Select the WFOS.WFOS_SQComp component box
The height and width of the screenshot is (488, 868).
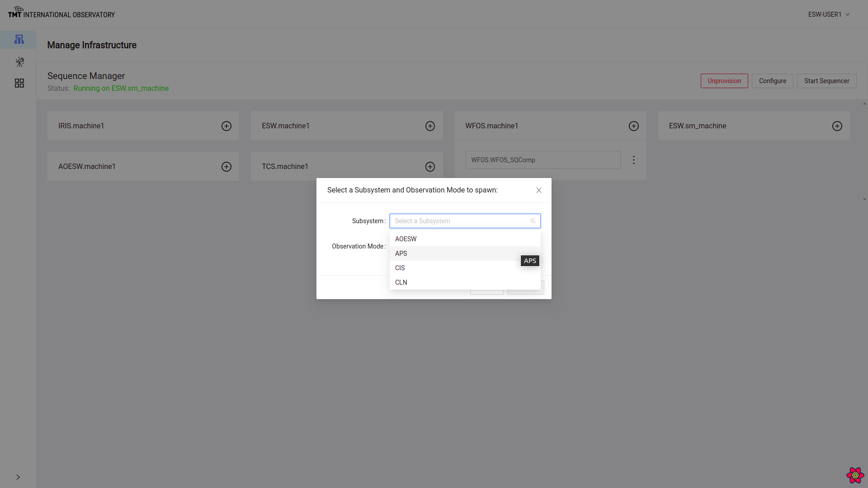[543, 160]
